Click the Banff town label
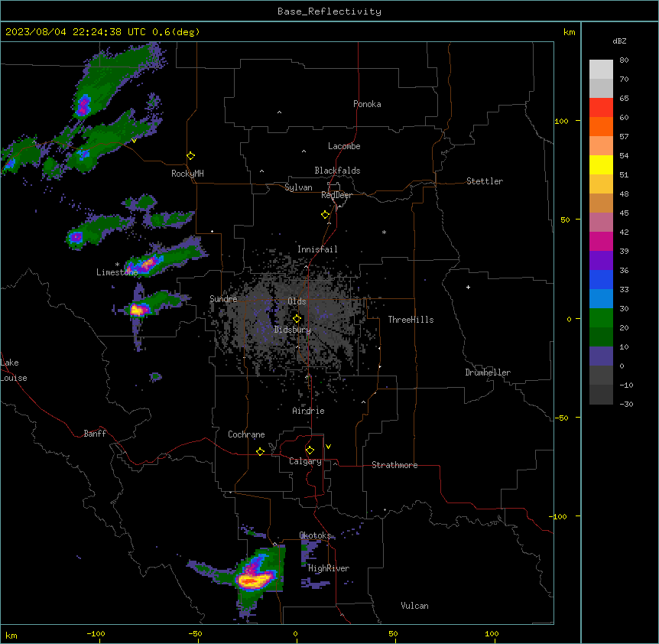Viewport: 659px width, 644px height. [95, 434]
